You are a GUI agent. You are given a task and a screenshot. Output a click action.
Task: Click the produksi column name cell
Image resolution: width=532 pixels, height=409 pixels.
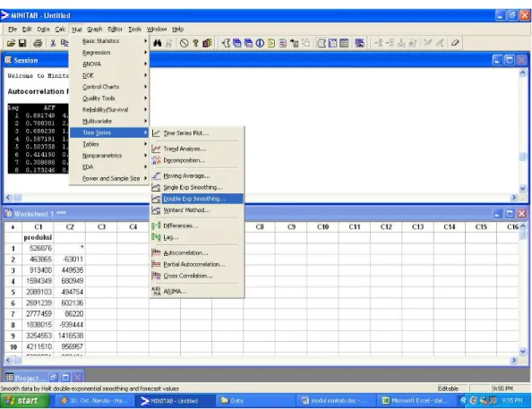(x=38, y=237)
